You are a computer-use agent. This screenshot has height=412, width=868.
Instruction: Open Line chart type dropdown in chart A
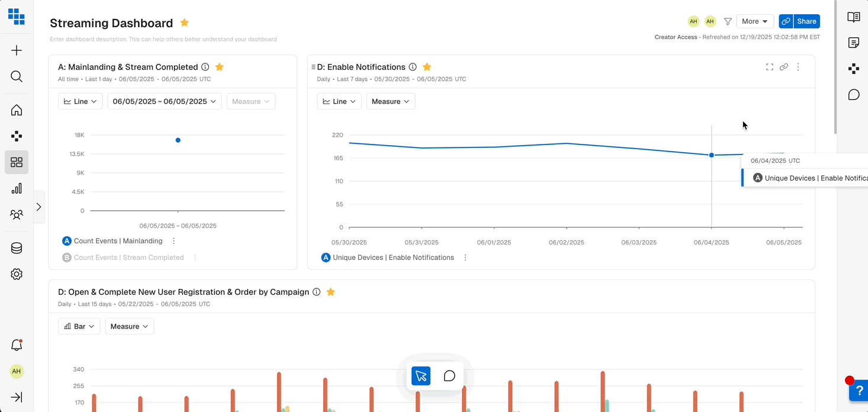(81, 101)
